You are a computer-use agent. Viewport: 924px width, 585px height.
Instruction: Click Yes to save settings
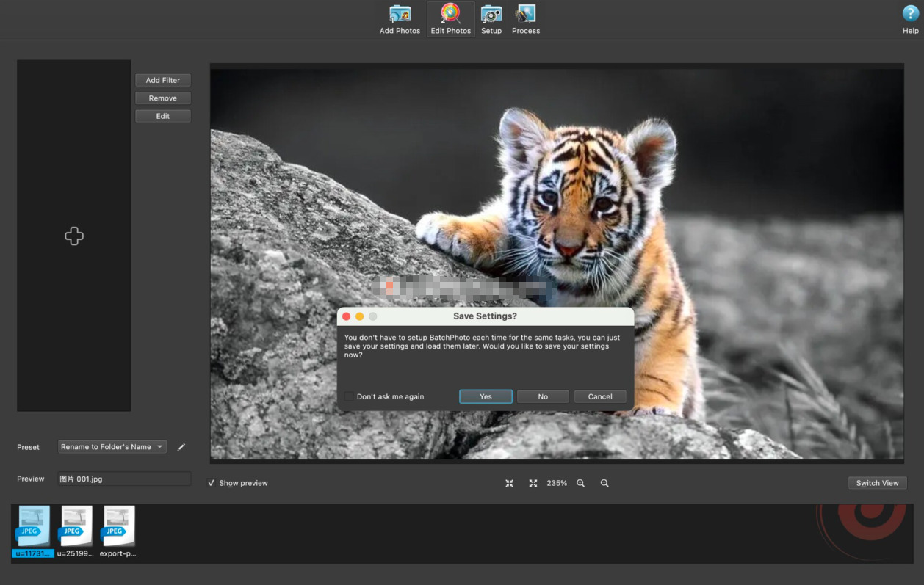[x=486, y=396]
